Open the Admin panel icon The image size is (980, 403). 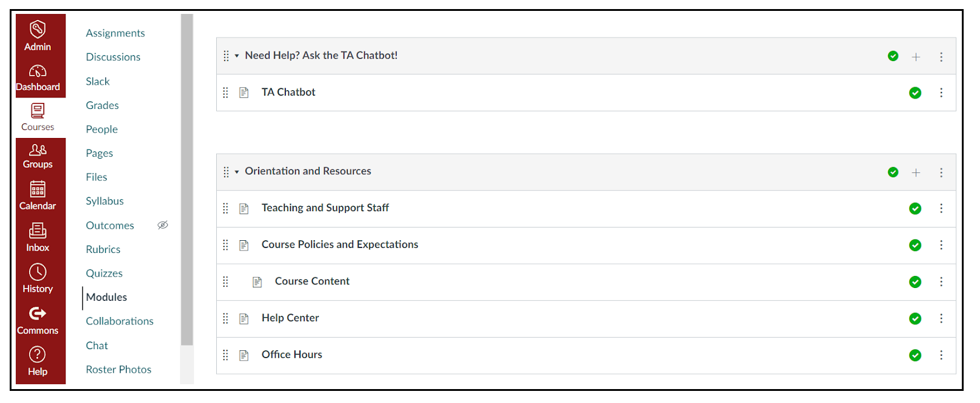[x=38, y=28]
